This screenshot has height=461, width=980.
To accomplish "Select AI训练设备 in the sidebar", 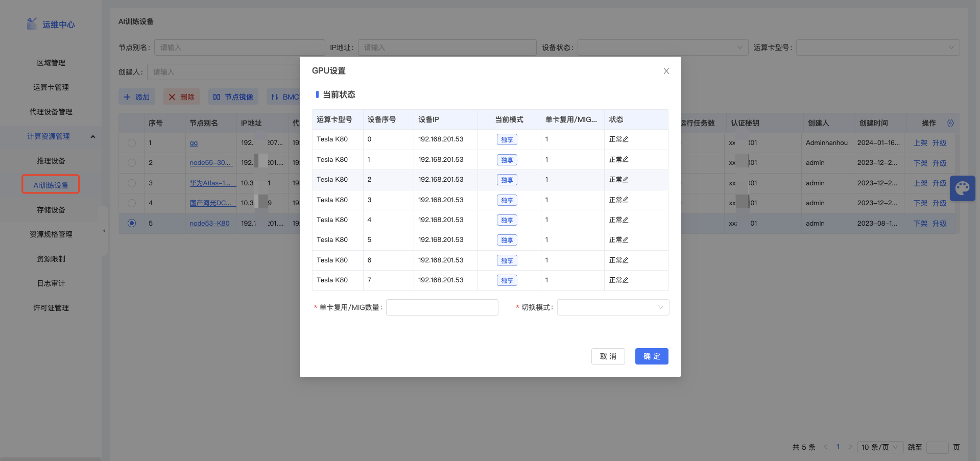I will 51,185.
